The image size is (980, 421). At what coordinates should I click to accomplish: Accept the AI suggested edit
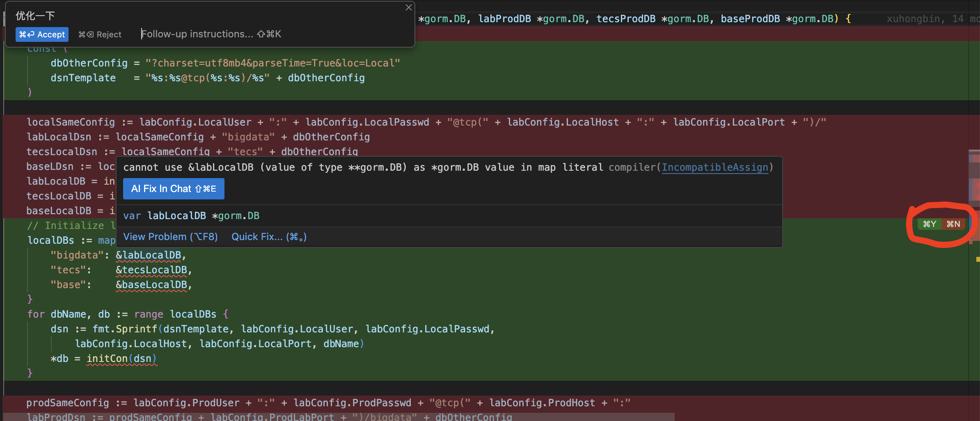click(x=42, y=34)
